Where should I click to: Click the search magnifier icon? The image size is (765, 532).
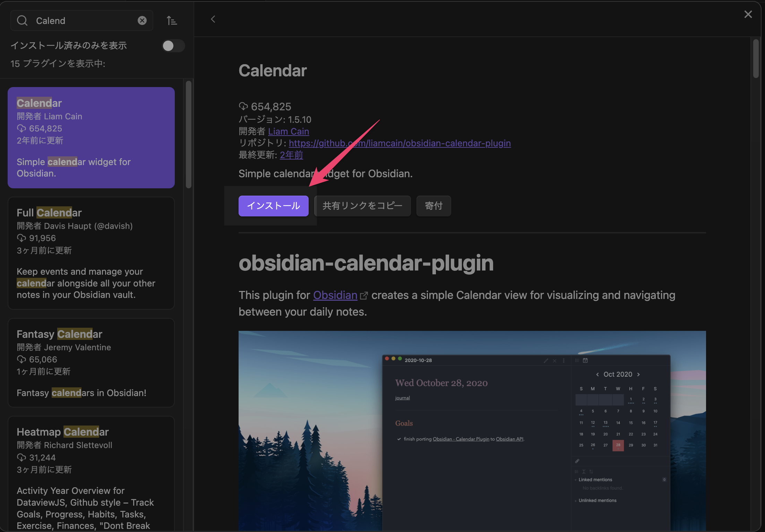click(x=22, y=21)
